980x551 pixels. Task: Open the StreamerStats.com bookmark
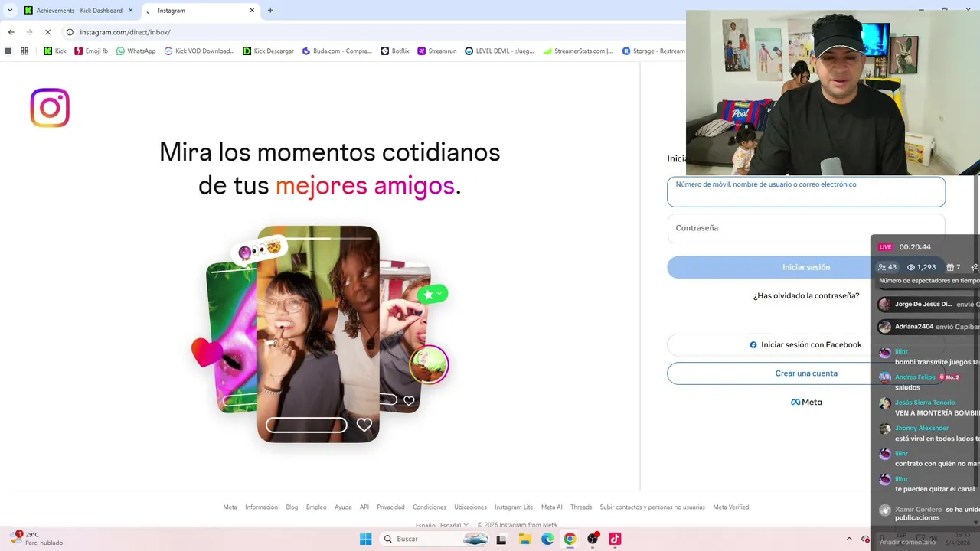pos(578,51)
